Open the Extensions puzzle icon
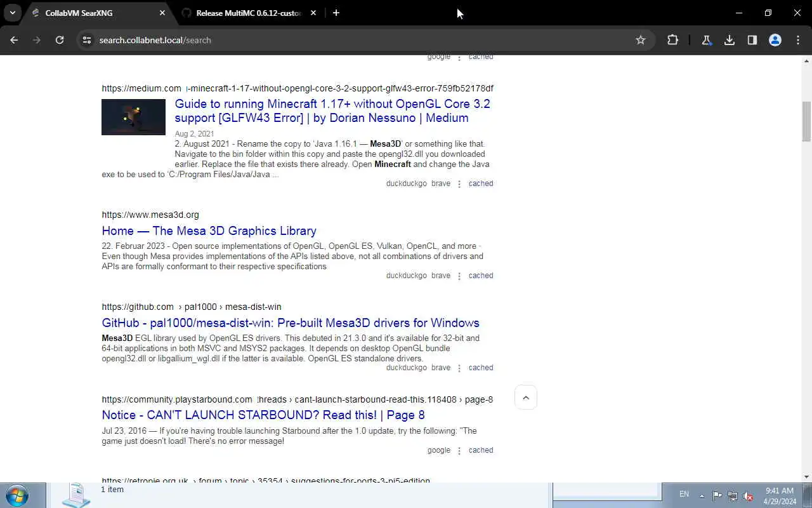The image size is (812, 508). coord(673,40)
